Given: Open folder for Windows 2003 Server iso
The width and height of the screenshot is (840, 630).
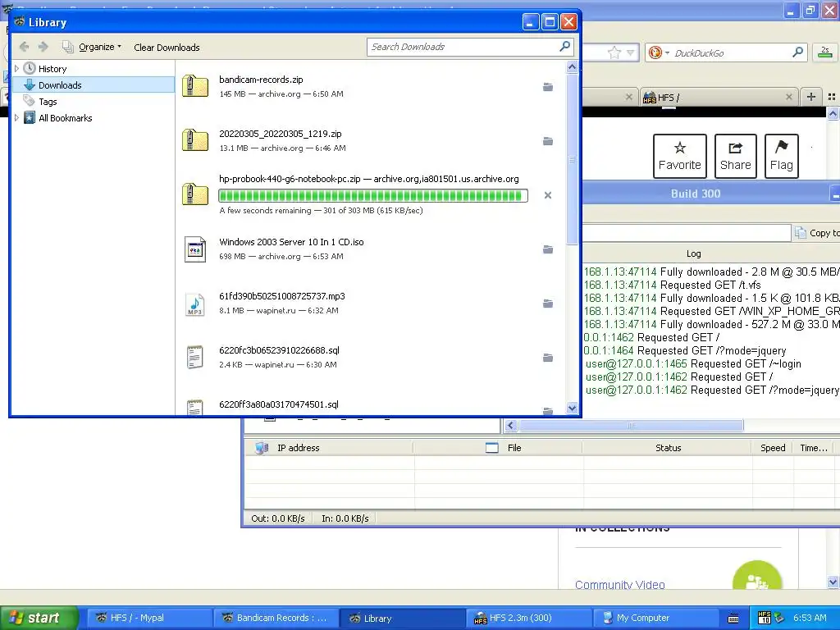Looking at the screenshot, I should click(x=547, y=249).
